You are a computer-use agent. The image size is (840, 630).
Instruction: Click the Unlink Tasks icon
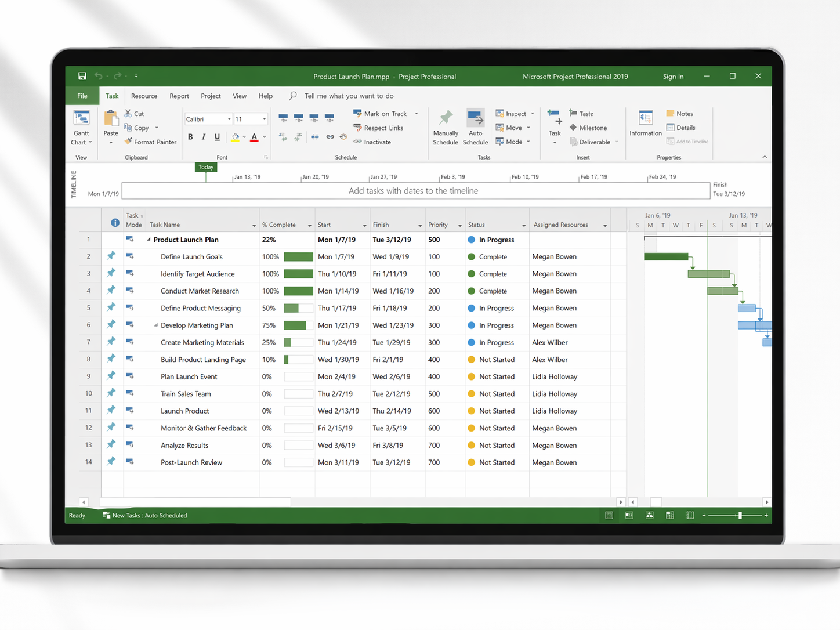343,137
